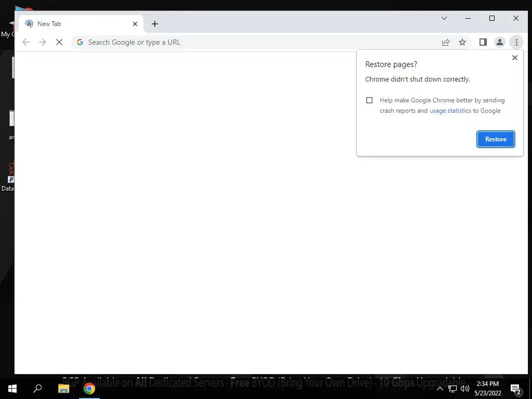Dismiss the Restore pages popup
Image resolution: width=532 pixels, height=399 pixels.
coord(515,58)
